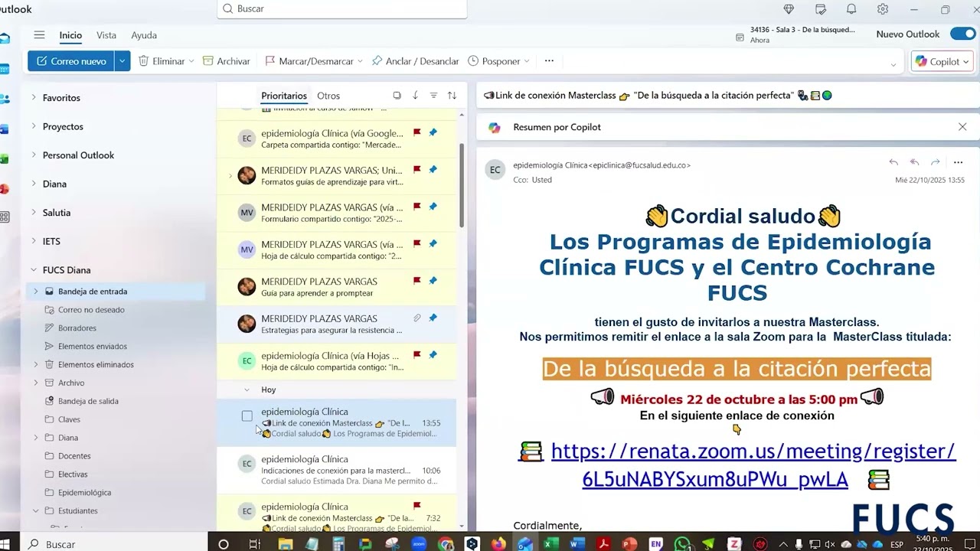Click the message list vertical scrollbar
The image size is (980, 551).
point(462,184)
